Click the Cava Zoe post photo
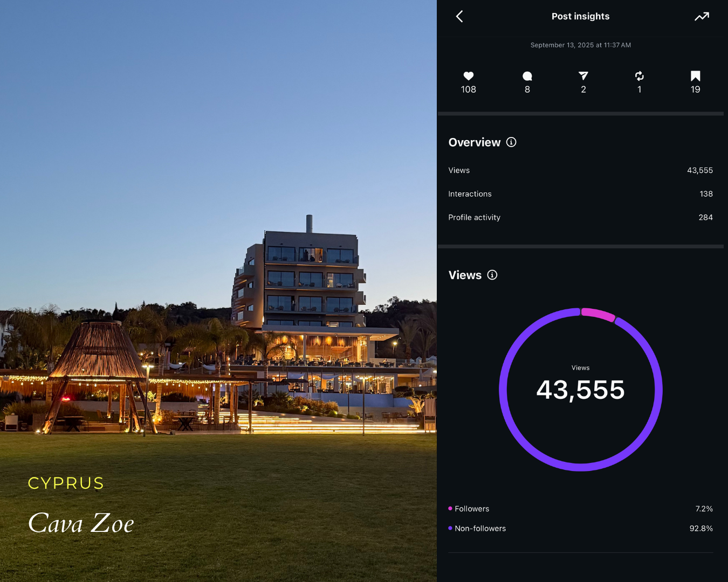This screenshot has width=728, height=582. [218, 291]
